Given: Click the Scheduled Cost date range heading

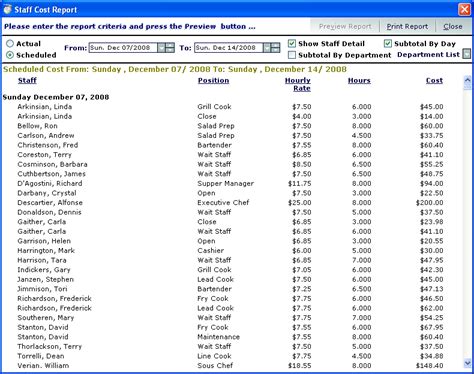Looking at the screenshot, I should point(175,69).
